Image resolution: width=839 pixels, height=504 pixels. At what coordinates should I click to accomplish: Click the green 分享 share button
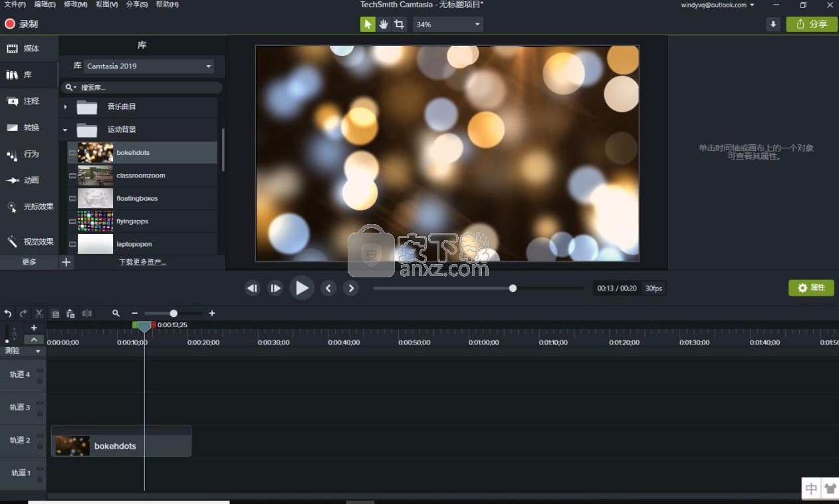(x=811, y=25)
